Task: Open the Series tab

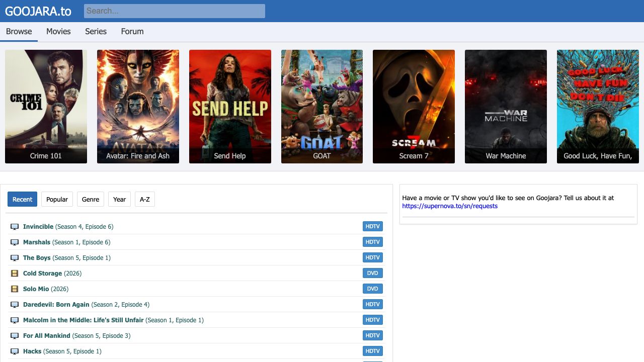Action: pyautogui.click(x=96, y=31)
